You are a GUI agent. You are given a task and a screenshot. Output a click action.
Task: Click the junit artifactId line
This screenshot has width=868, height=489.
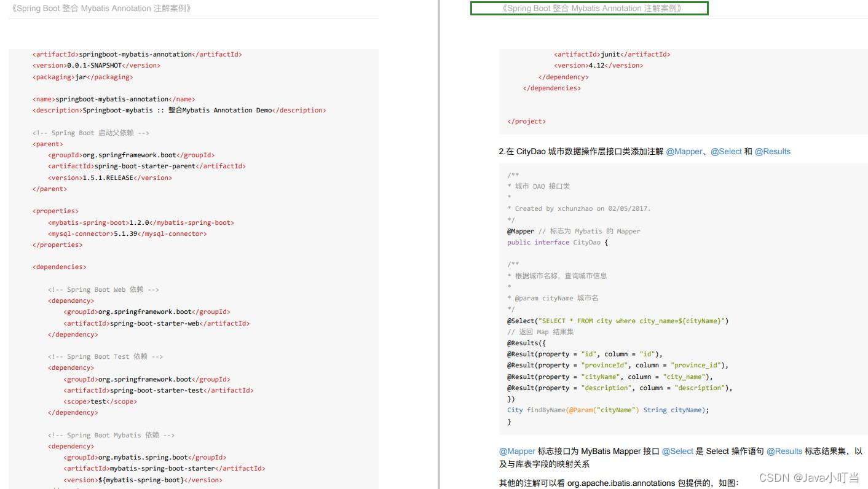tap(612, 54)
